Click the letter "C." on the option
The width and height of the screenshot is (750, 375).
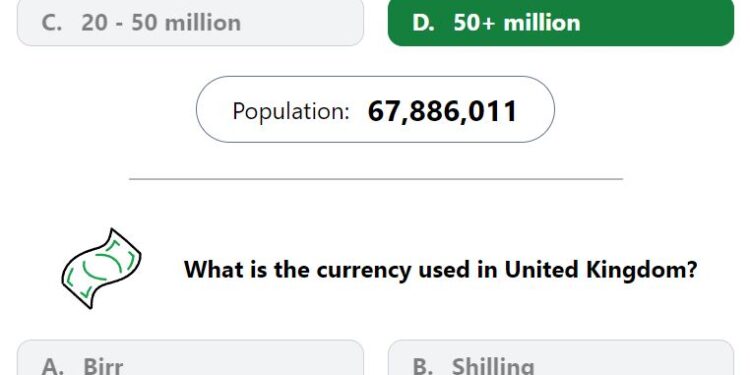[52, 23]
